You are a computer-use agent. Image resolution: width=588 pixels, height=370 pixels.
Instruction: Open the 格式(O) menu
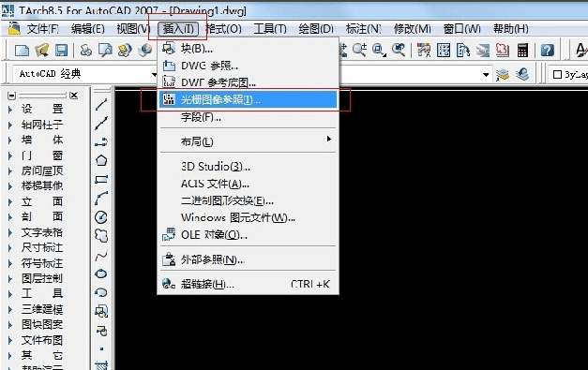point(224,29)
